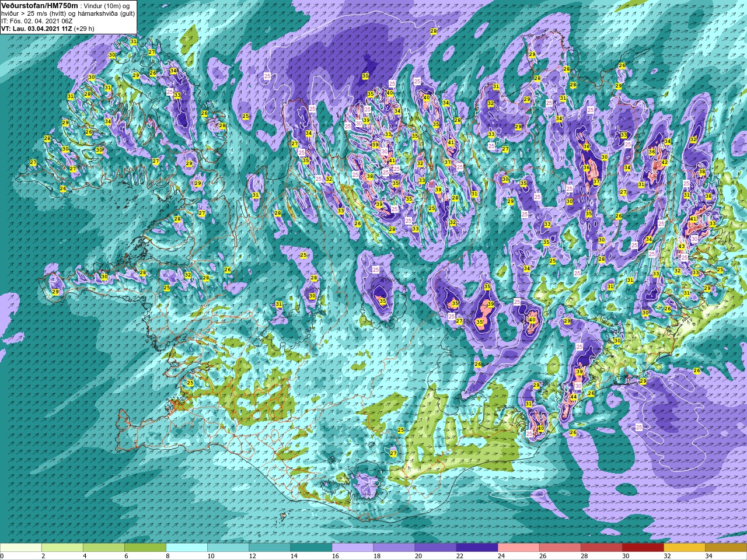Pick the 28–30 red legend swatch

tap(601, 548)
